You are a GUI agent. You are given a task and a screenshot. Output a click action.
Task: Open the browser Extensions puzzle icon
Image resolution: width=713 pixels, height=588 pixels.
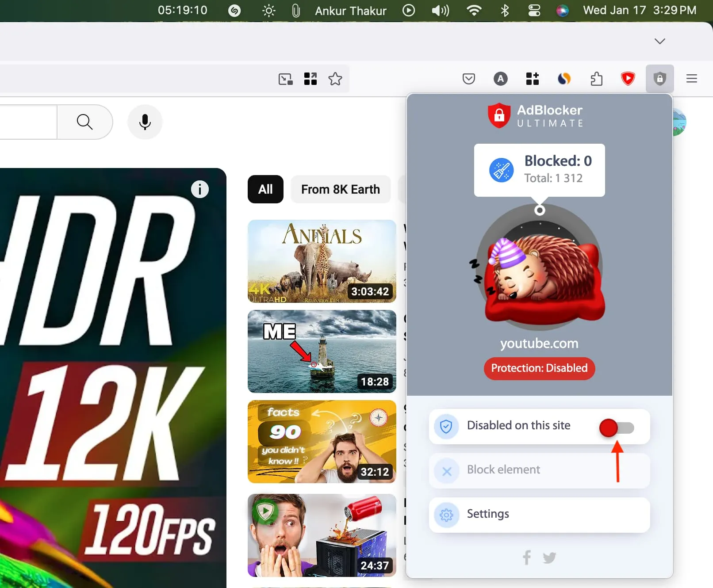click(x=596, y=79)
